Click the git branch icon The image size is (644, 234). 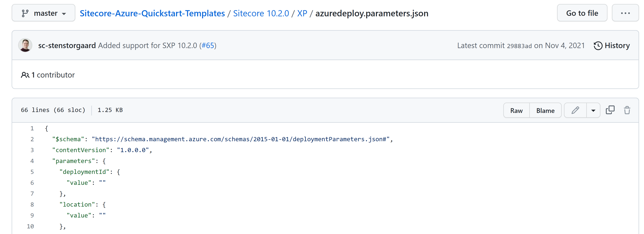25,13
